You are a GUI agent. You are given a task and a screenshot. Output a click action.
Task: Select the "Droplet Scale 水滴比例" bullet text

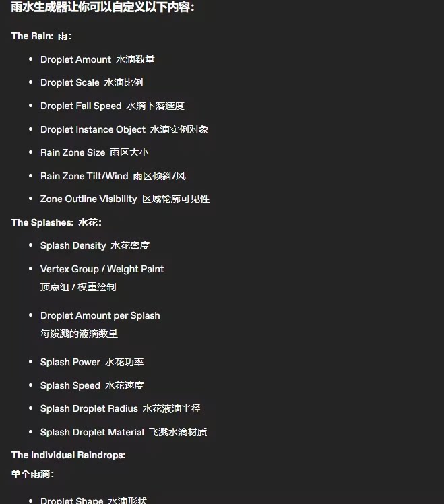pyautogui.click(x=91, y=82)
